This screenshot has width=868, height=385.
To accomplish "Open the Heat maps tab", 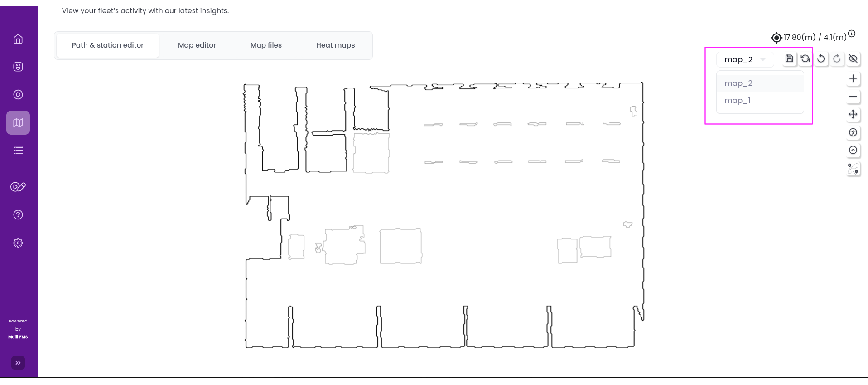I will click(x=335, y=45).
